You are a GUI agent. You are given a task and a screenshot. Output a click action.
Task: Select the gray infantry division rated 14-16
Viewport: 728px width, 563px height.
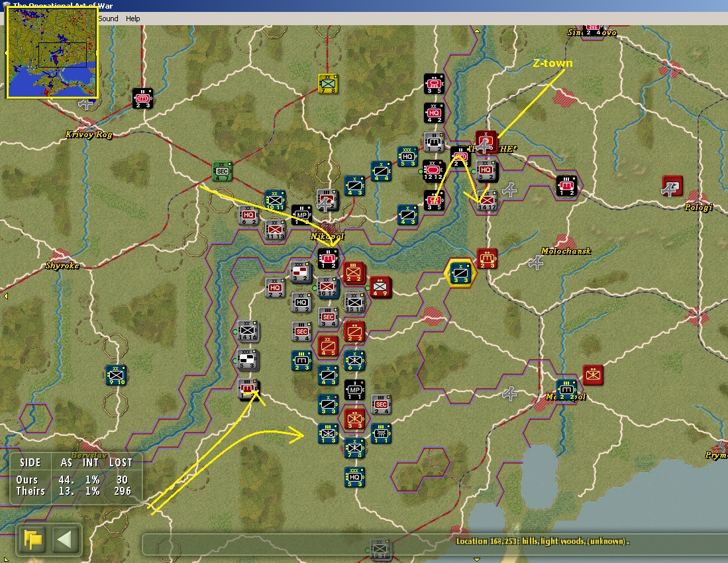click(x=248, y=331)
